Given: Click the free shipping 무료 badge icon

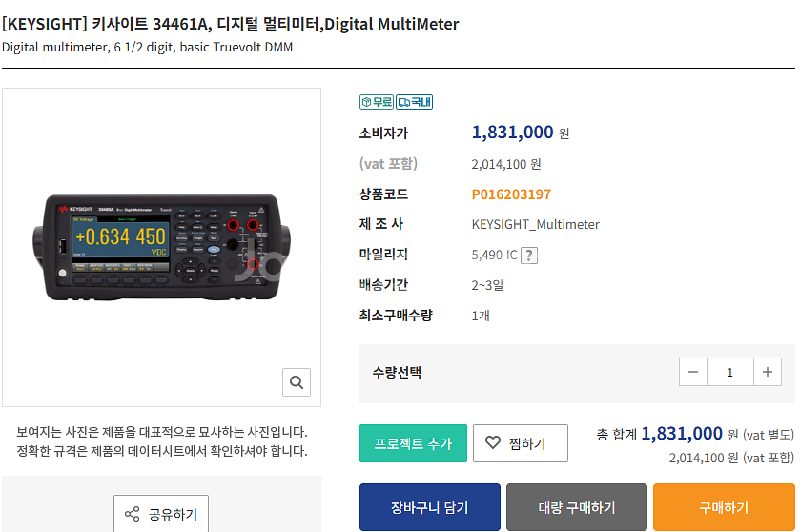Looking at the screenshot, I should [x=377, y=102].
